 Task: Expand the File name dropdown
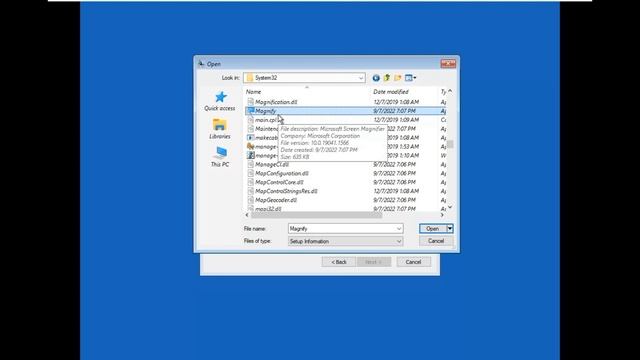tap(399, 229)
